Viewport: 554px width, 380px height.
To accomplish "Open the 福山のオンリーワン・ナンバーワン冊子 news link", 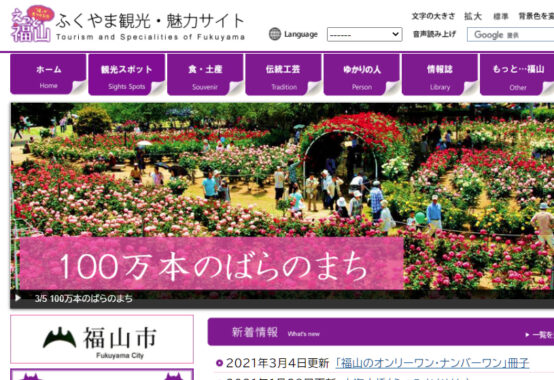I will tap(432, 363).
